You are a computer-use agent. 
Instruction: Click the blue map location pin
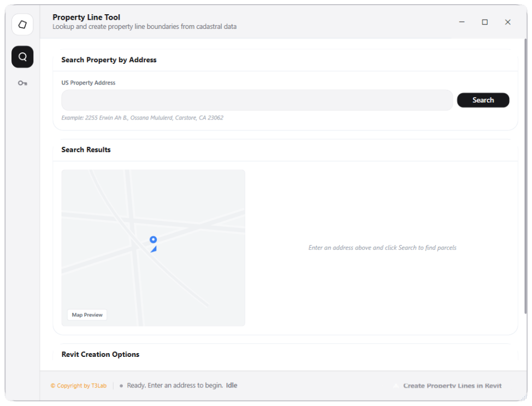[x=153, y=244]
